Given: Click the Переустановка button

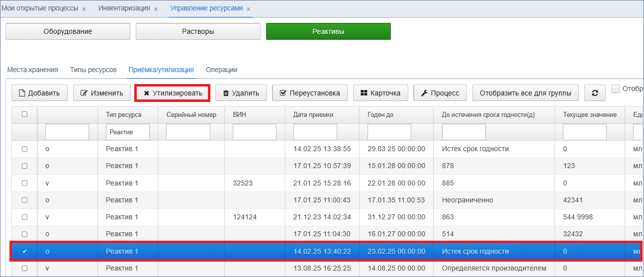Looking at the screenshot, I should tap(310, 93).
